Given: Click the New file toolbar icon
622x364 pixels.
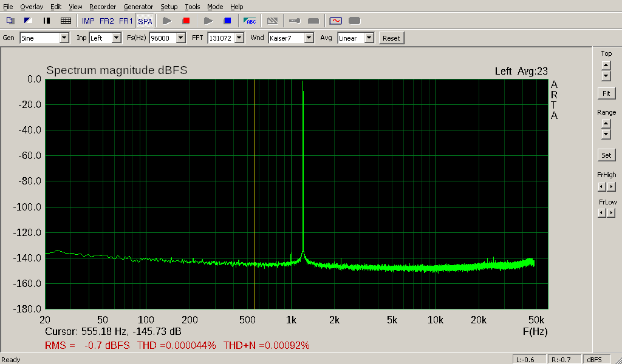Looking at the screenshot, I should [x=10, y=21].
